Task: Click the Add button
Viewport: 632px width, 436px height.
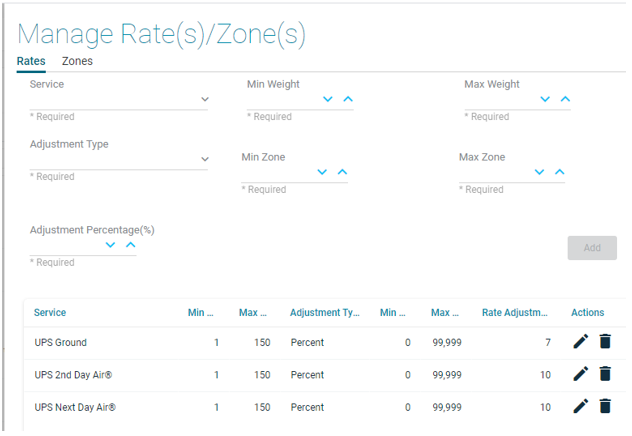Action: click(592, 248)
